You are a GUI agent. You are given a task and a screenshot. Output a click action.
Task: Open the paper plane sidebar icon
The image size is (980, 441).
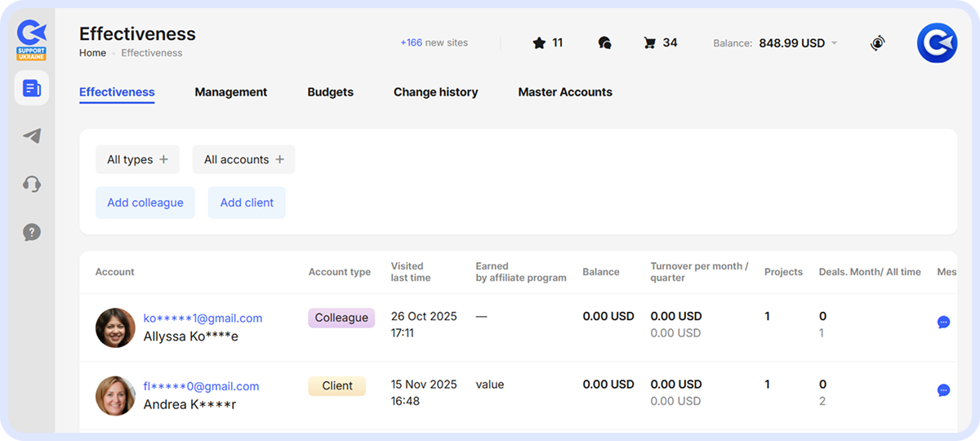point(32,136)
